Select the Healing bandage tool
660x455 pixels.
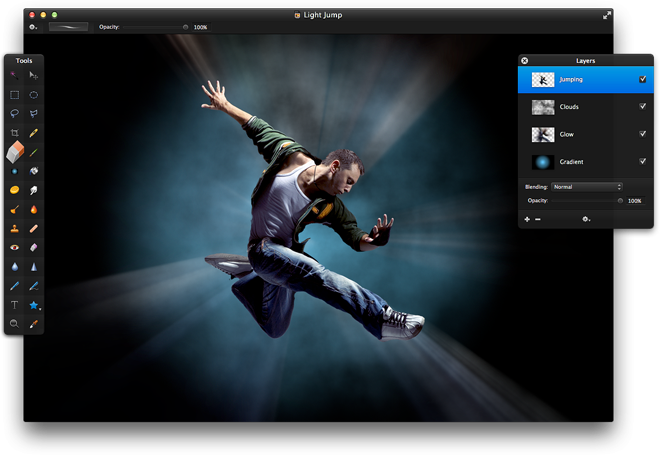point(34,229)
